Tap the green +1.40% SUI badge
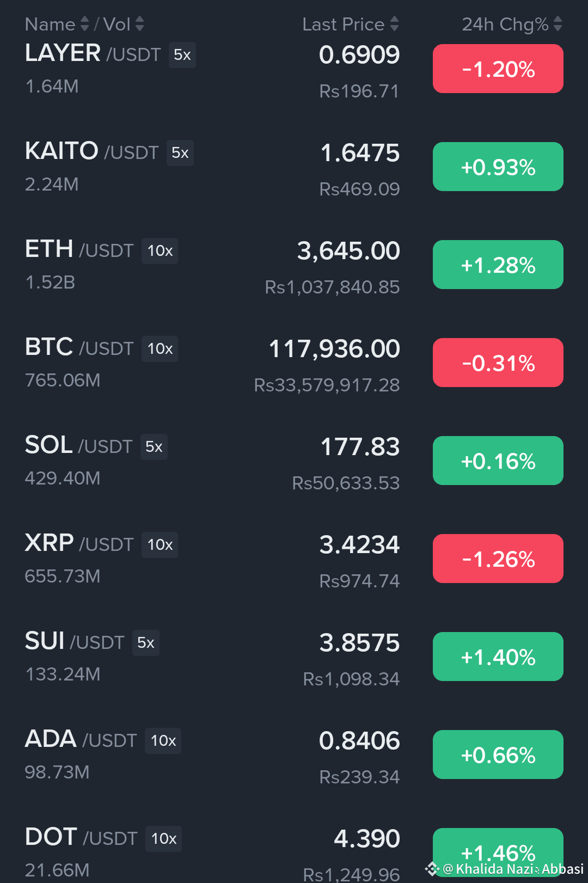The height and width of the screenshot is (883, 588). 498,657
